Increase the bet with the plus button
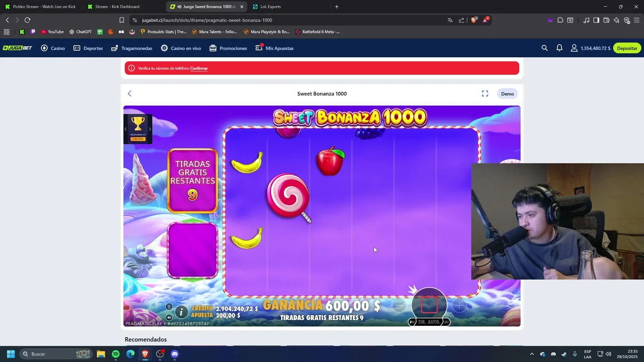 point(459,305)
